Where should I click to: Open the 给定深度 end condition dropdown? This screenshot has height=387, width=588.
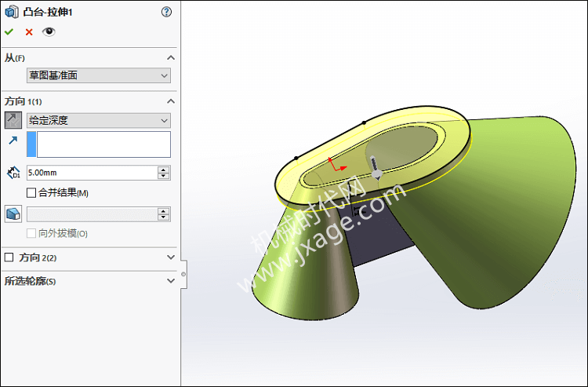point(99,120)
